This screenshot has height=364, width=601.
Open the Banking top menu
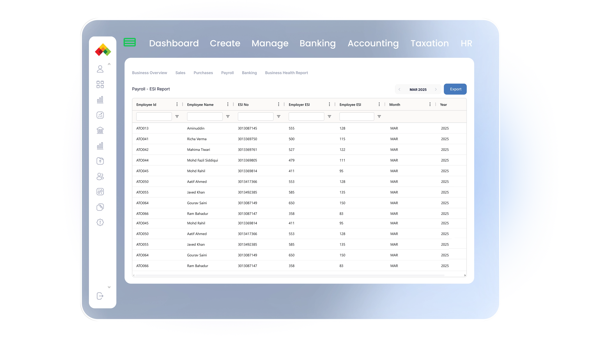(318, 44)
